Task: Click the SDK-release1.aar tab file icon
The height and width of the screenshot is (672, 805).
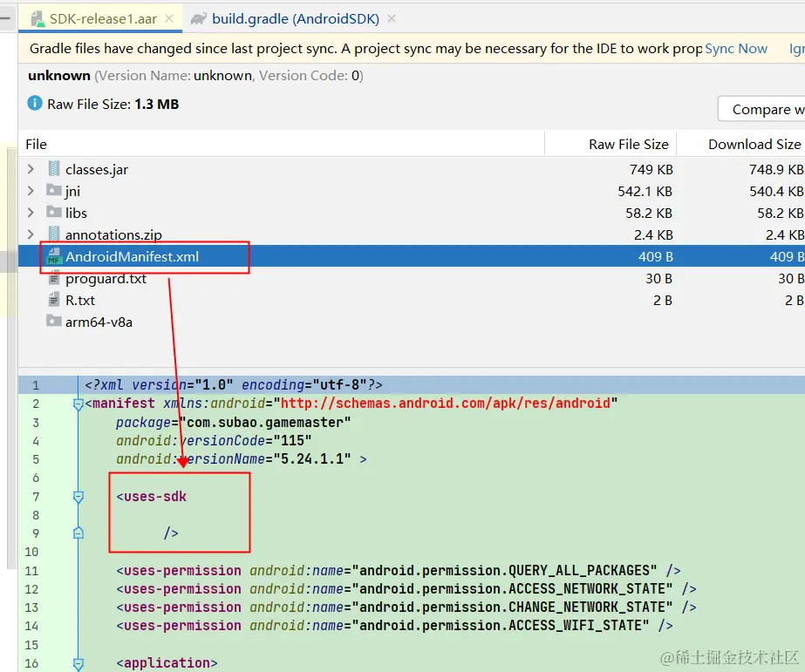Action: tap(38, 19)
